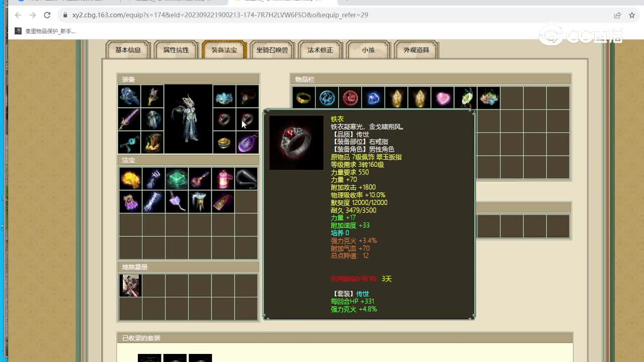
Task: Bookmark this page with the star
Action: tap(632, 15)
